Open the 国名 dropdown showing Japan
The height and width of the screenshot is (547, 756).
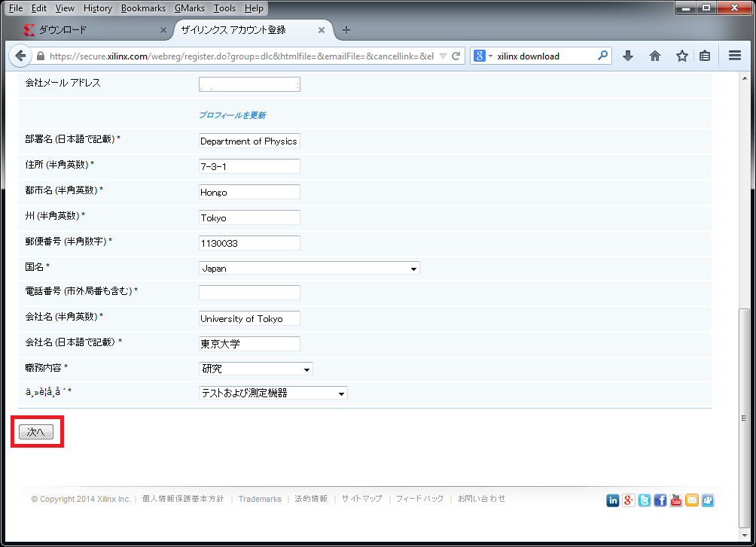[x=309, y=268]
